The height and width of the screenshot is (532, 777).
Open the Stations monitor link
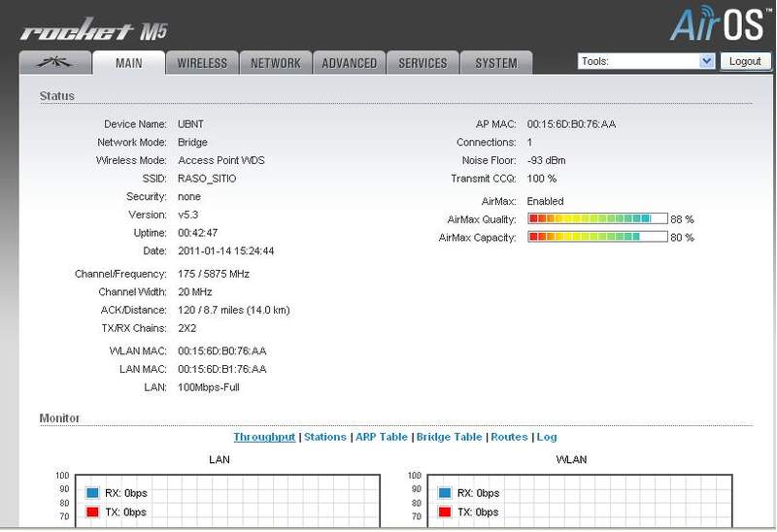(324, 437)
